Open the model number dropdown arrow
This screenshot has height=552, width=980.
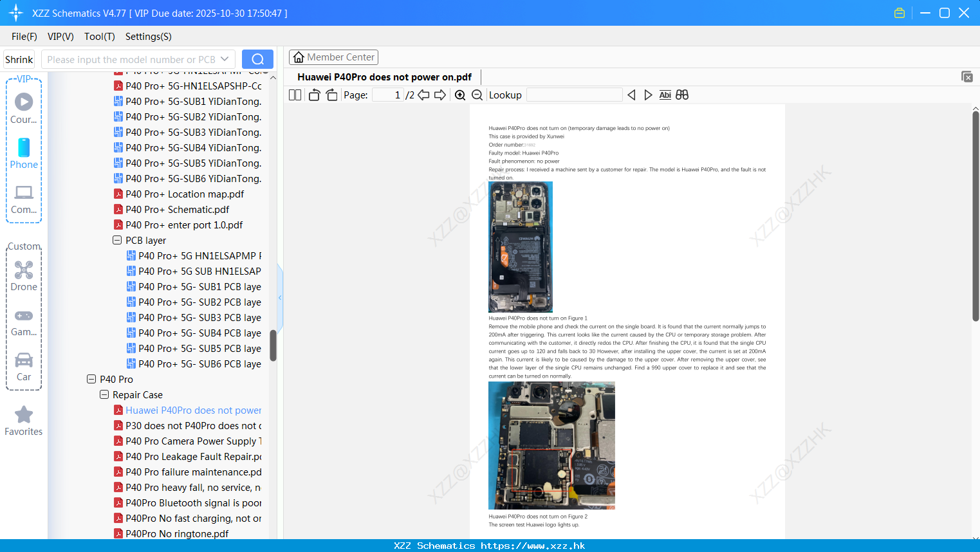pos(225,59)
